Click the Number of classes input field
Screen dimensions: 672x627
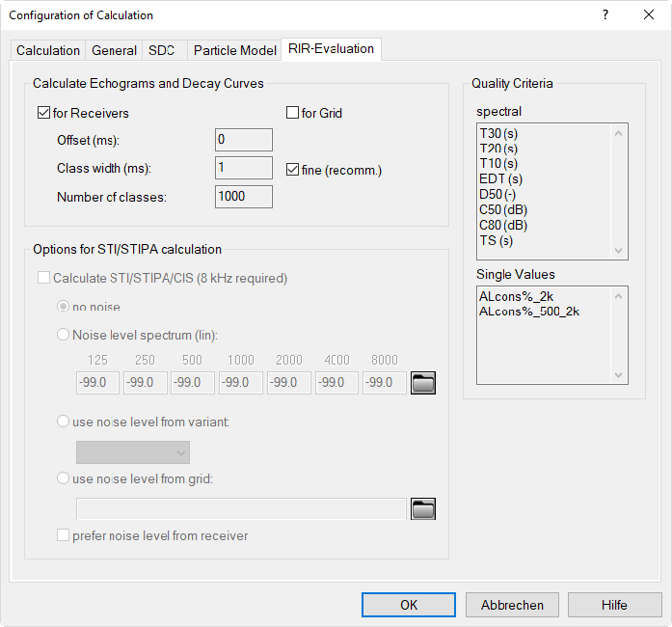point(243,197)
